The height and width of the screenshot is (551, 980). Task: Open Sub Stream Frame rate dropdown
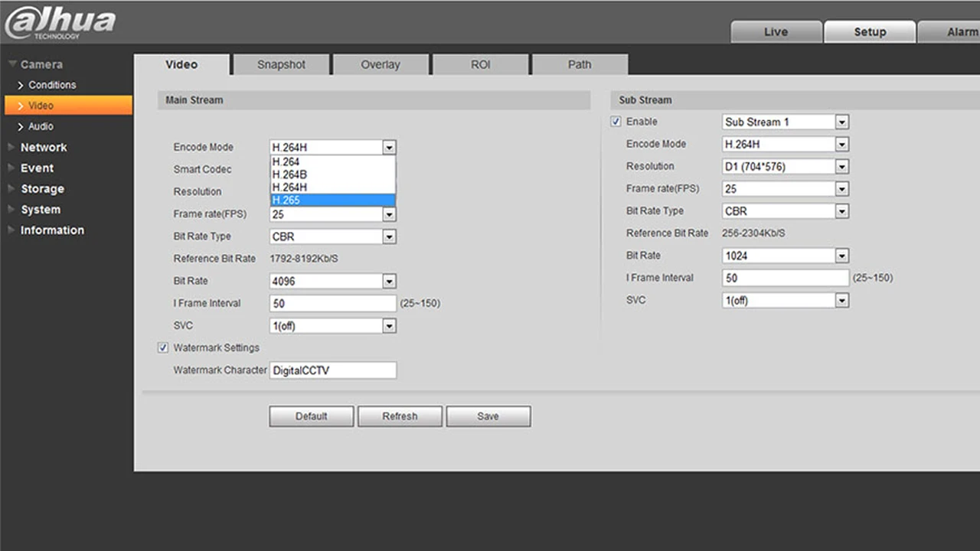pyautogui.click(x=786, y=188)
